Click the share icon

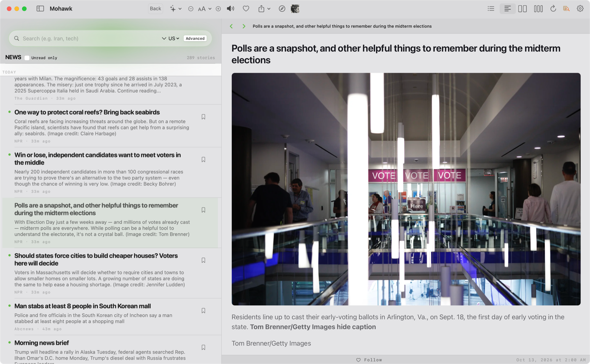point(261,9)
